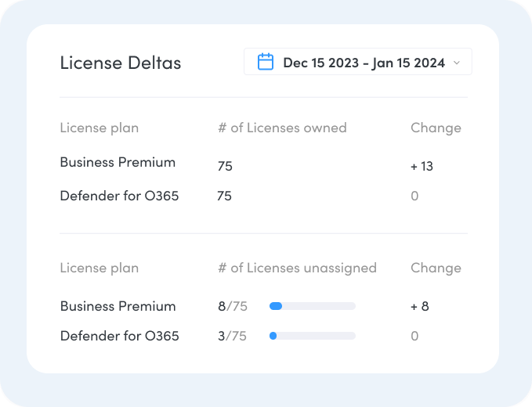The width and height of the screenshot is (532, 407).
Task: Click the calendar icon in date picker
Action: [x=266, y=62]
